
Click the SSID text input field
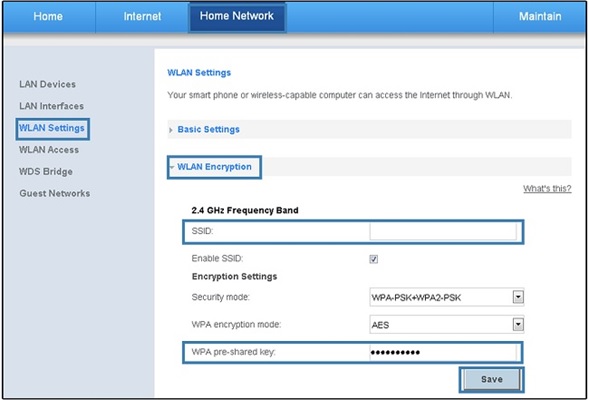pyautogui.click(x=443, y=231)
